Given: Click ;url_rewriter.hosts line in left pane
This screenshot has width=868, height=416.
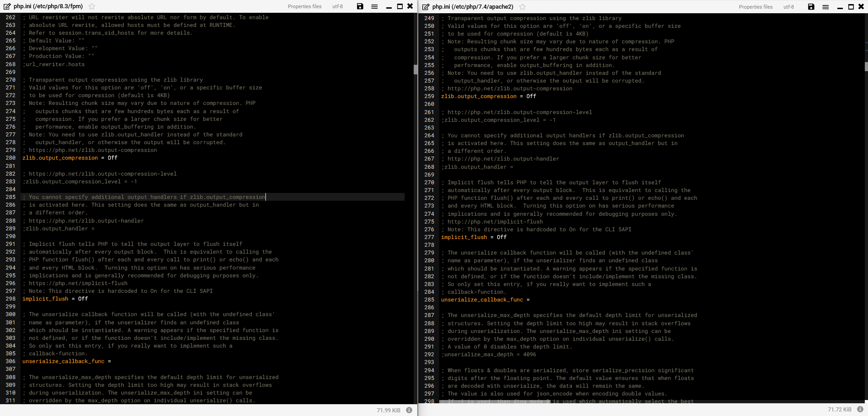Looking at the screenshot, I should [x=53, y=64].
